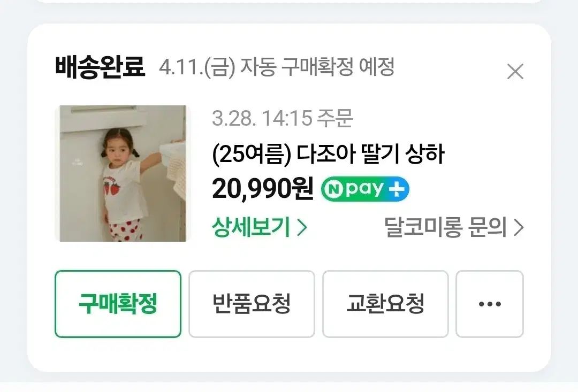Viewport: 578px width, 392px height.
Task: Click the 배송완료 status heading
Action: click(x=100, y=67)
